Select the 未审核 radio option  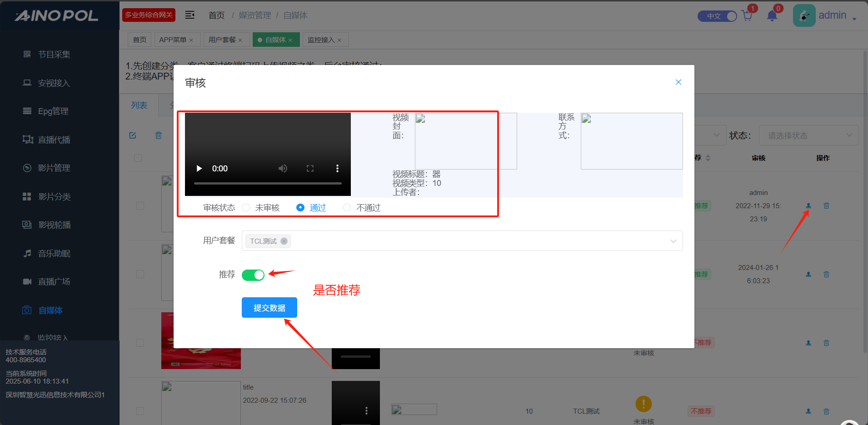pyautogui.click(x=246, y=208)
